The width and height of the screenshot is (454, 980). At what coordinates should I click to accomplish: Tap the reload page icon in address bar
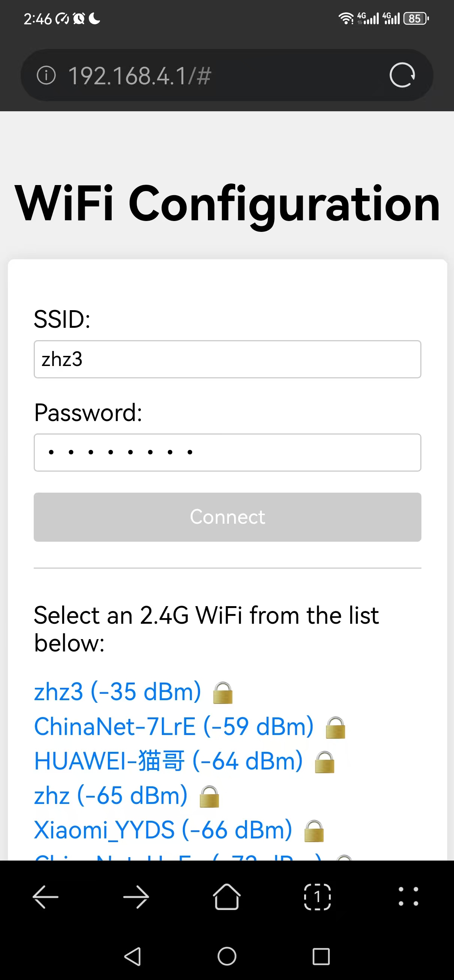402,75
